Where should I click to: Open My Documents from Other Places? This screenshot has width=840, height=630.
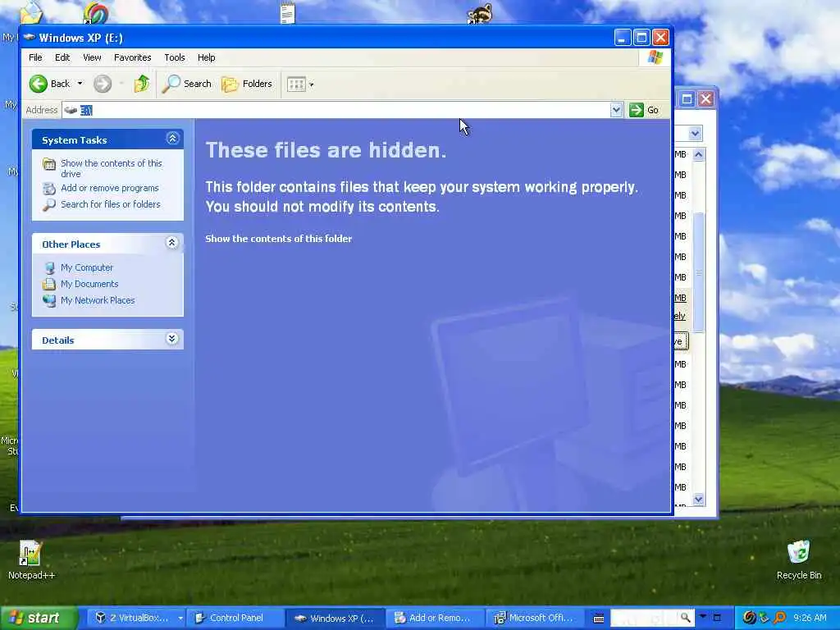(89, 284)
